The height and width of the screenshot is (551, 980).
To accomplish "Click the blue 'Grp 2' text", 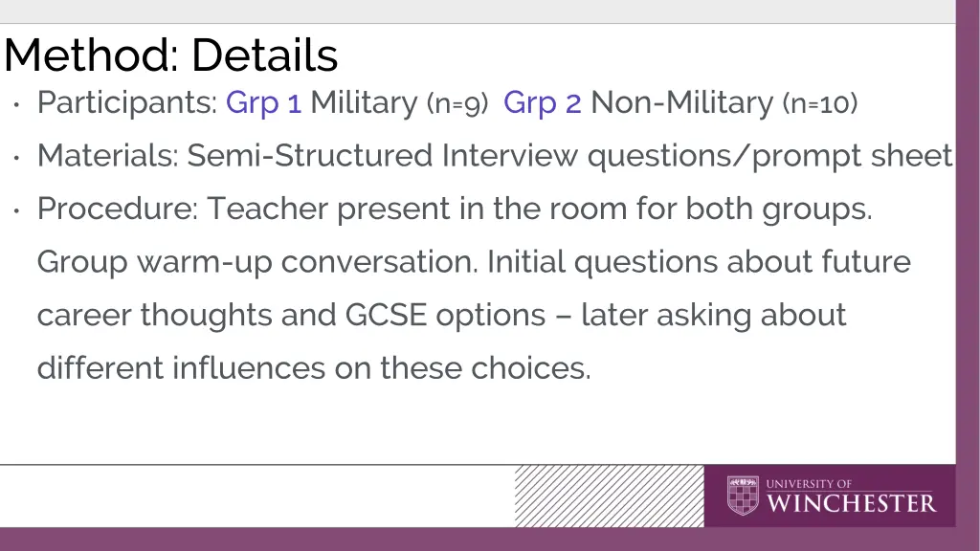I will tap(542, 103).
